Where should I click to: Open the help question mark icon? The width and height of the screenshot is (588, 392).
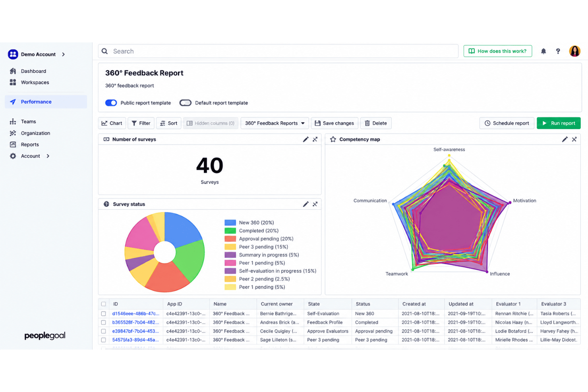[x=558, y=51]
